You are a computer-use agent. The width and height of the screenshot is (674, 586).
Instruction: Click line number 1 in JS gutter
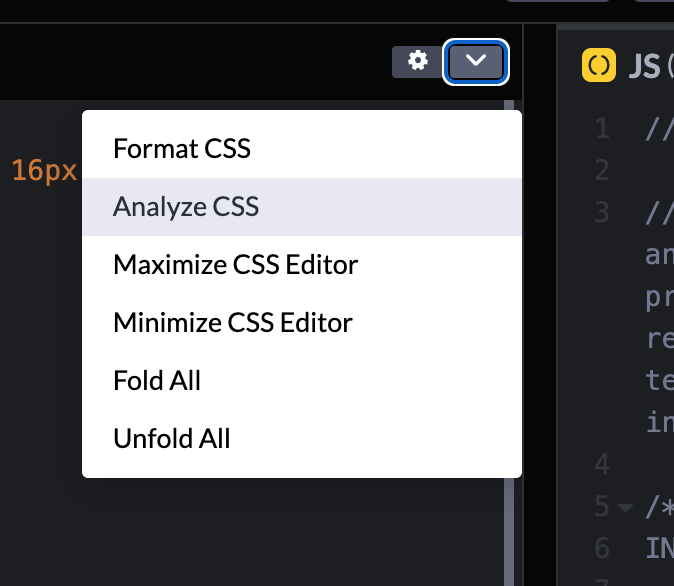click(x=601, y=128)
